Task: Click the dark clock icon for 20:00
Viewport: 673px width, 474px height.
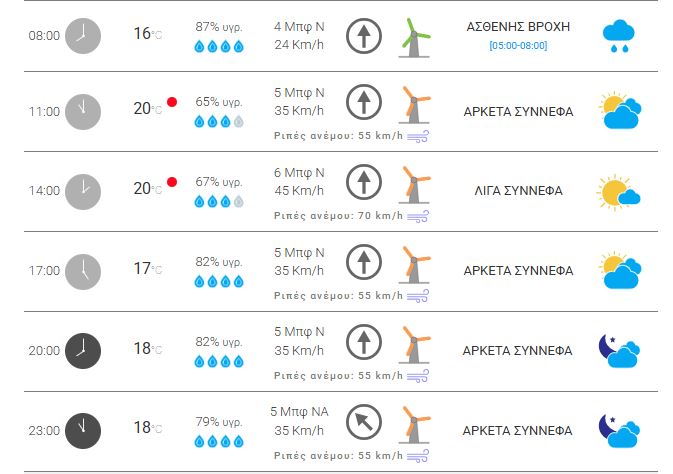Action: pyautogui.click(x=83, y=349)
